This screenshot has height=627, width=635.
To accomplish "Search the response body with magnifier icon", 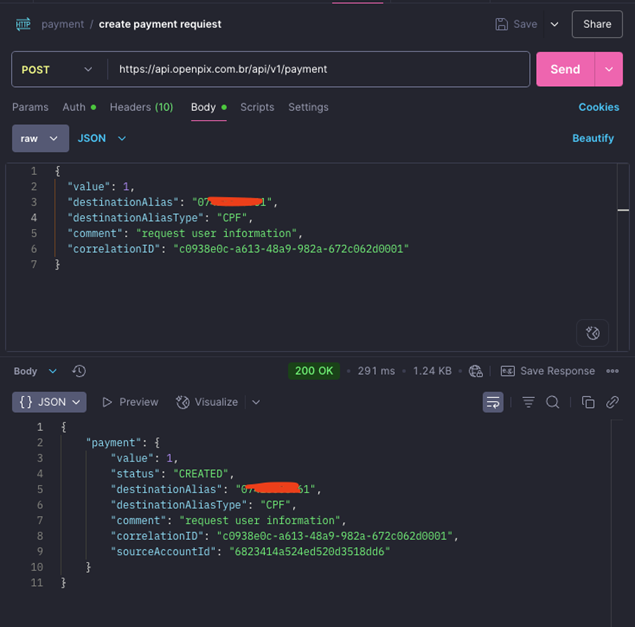I will (x=552, y=402).
